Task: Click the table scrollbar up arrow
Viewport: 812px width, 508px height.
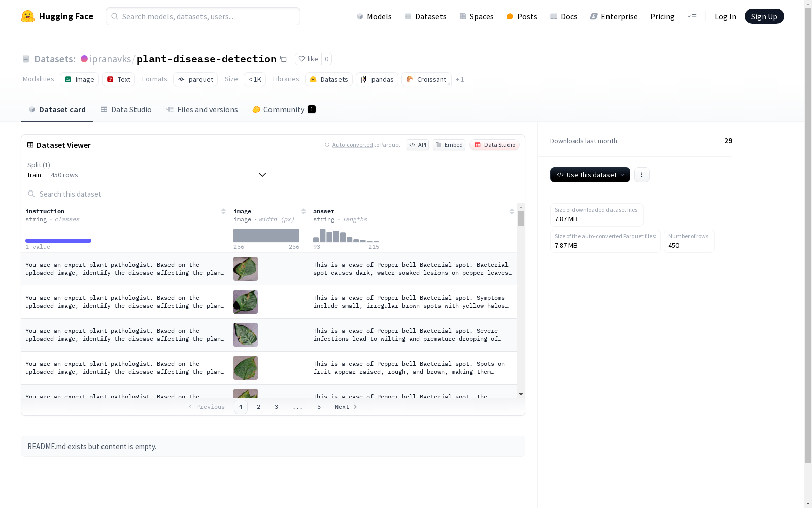Action: 521,207
